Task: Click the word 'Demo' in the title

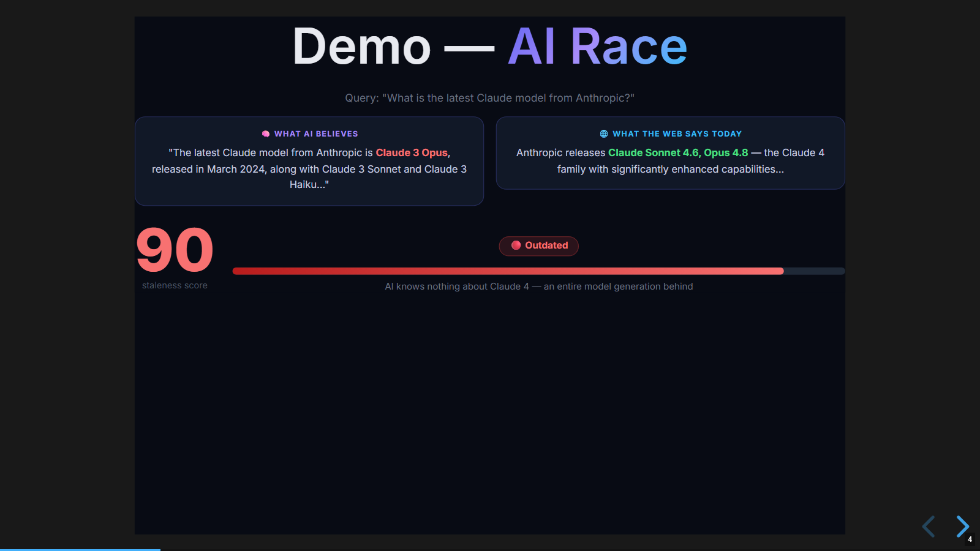Action: [x=362, y=47]
